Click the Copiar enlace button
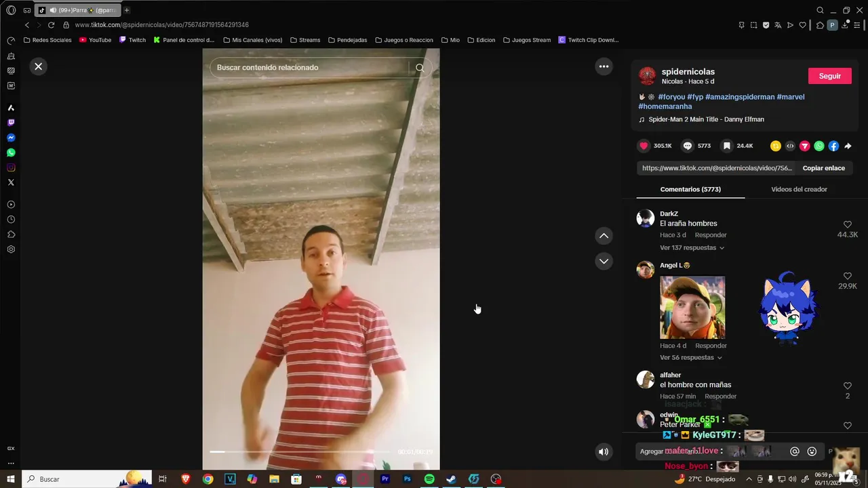868x488 pixels. tap(823, 168)
